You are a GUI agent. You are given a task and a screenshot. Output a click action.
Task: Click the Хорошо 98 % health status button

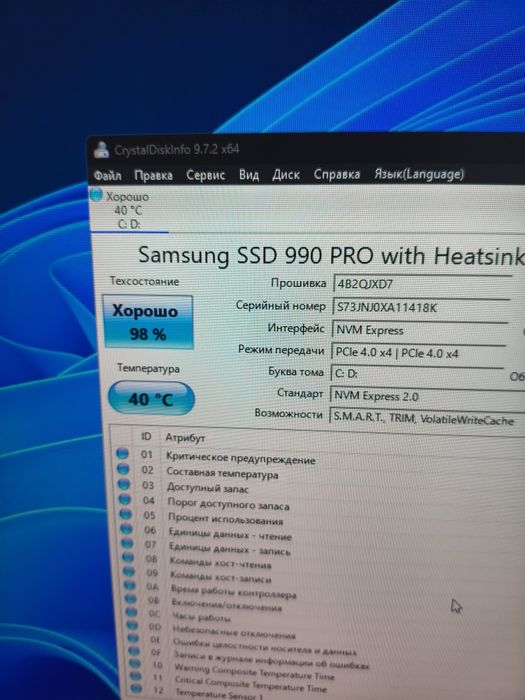point(148,322)
